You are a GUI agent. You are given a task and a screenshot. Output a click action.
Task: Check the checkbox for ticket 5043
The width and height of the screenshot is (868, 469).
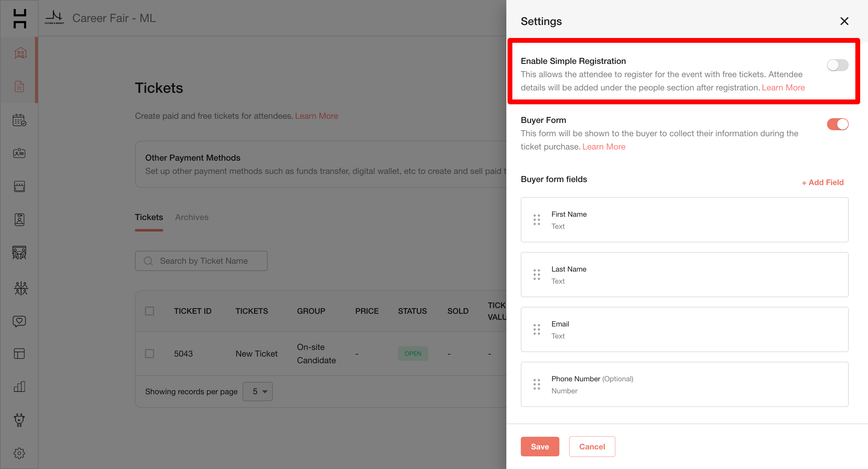[x=149, y=354]
